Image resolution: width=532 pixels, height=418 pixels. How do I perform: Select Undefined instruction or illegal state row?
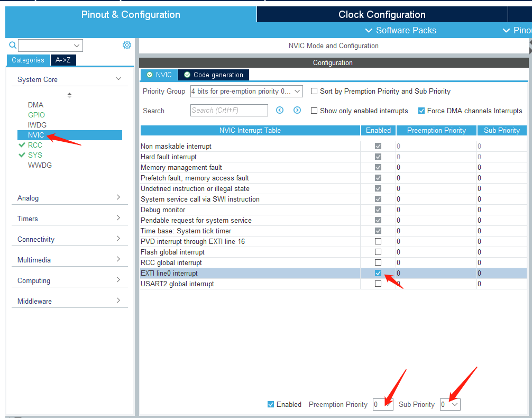click(x=334, y=188)
